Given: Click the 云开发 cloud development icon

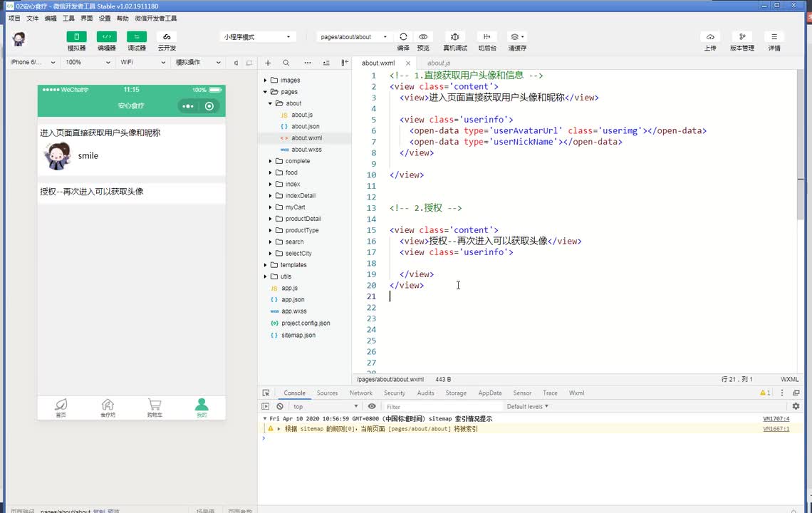Looking at the screenshot, I should 167,37.
